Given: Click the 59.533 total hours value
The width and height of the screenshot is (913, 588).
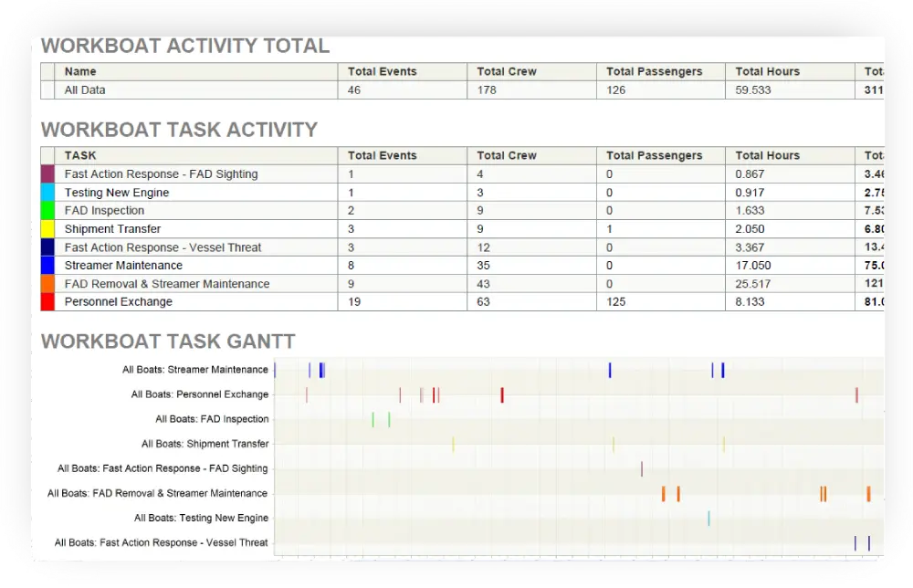Looking at the screenshot, I should point(753,90).
